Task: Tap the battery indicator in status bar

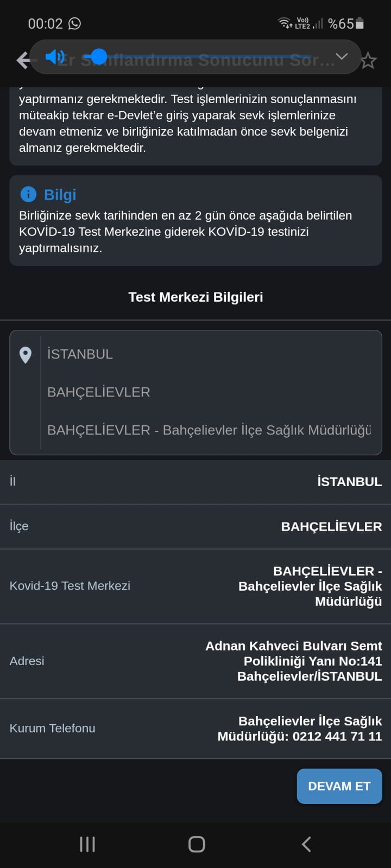Action: click(x=360, y=23)
